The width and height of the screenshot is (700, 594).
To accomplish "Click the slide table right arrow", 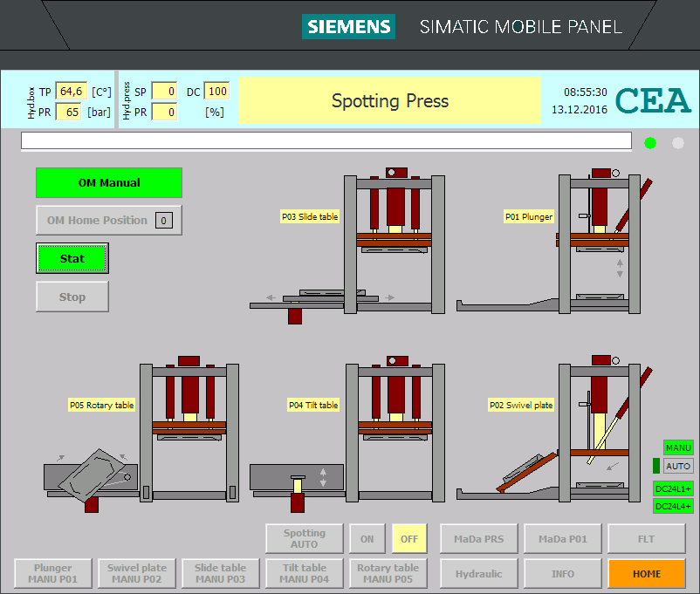I will coord(390,297).
